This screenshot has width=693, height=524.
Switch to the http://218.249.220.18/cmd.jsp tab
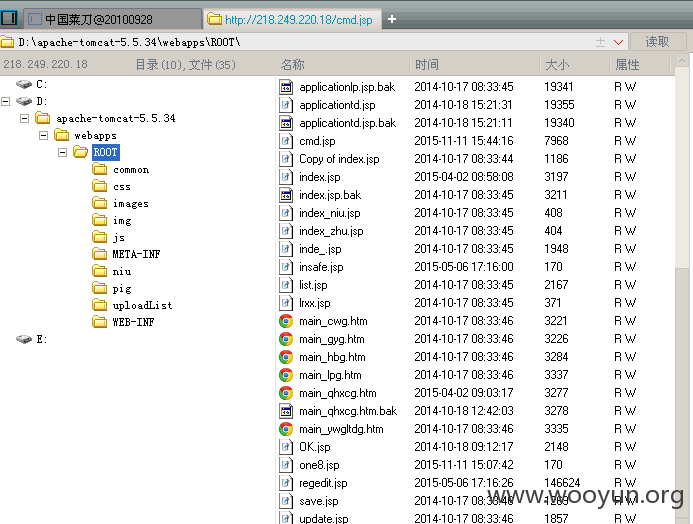(292, 19)
